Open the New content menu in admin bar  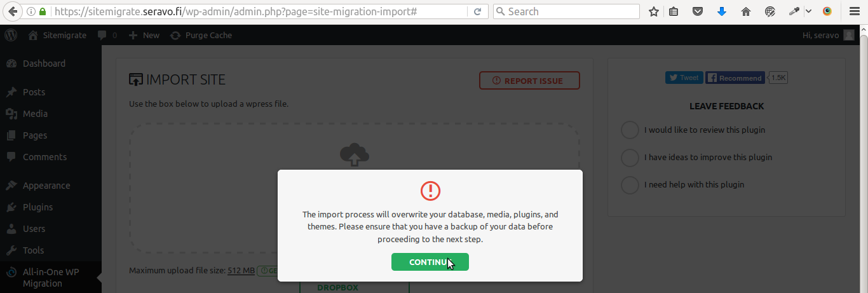point(144,36)
